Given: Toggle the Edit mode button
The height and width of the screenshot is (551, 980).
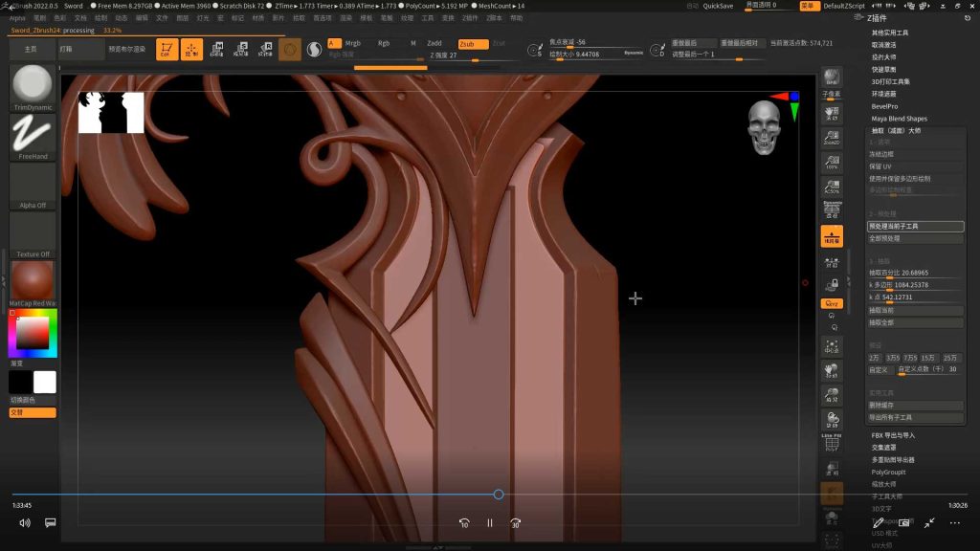Looking at the screenshot, I should tap(167, 50).
